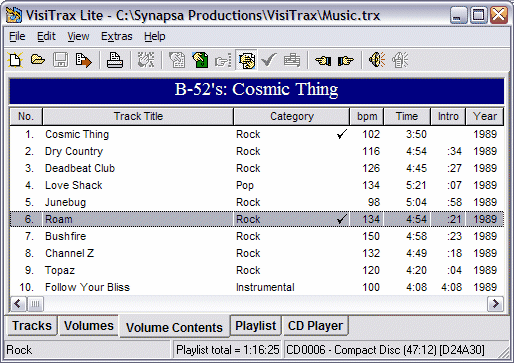Click the greyed hand-on-grid toolbar icon

click(146, 60)
